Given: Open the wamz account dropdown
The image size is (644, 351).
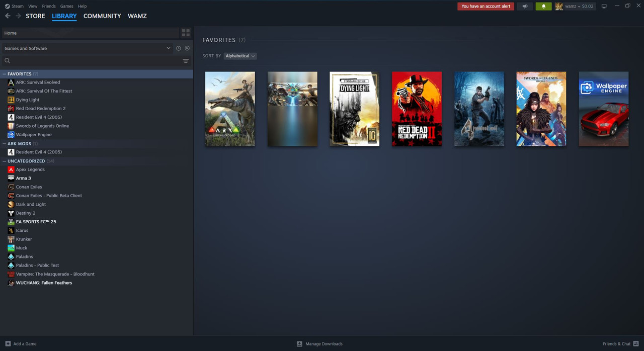Looking at the screenshot, I should (x=579, y=7).
